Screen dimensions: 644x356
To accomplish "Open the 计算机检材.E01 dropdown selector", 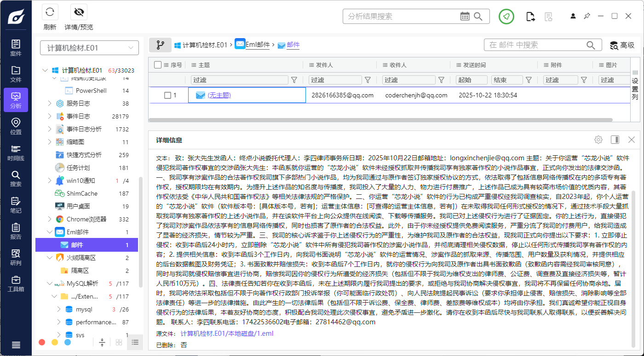I will pos(89,48).
